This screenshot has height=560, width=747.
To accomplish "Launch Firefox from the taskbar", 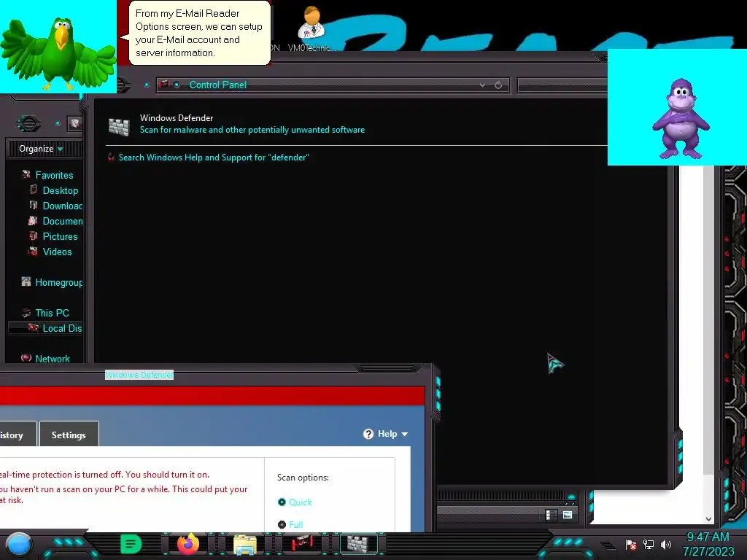I will tap(188, 544).
